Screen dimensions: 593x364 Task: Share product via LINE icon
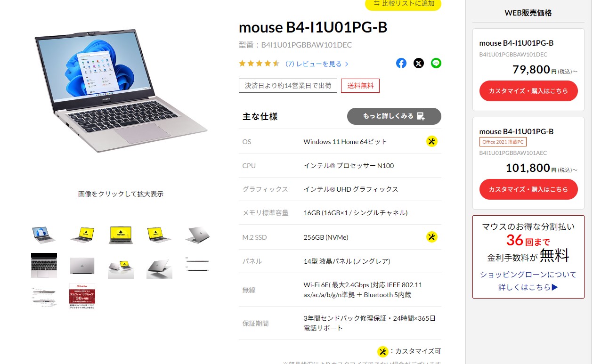coord(436,63)
